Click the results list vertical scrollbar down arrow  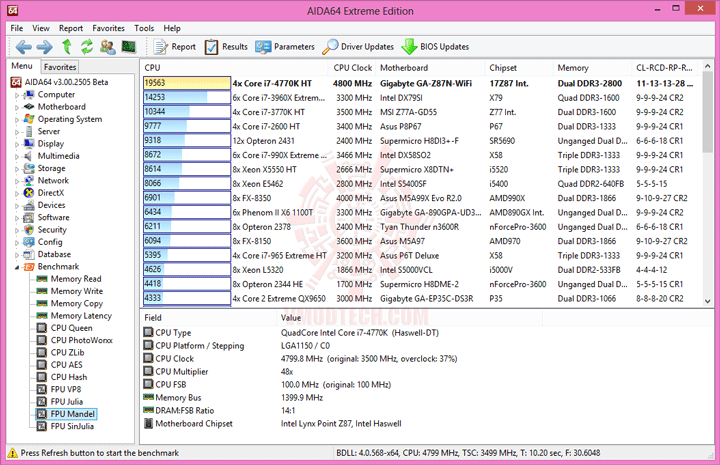(x=707, y=301)
